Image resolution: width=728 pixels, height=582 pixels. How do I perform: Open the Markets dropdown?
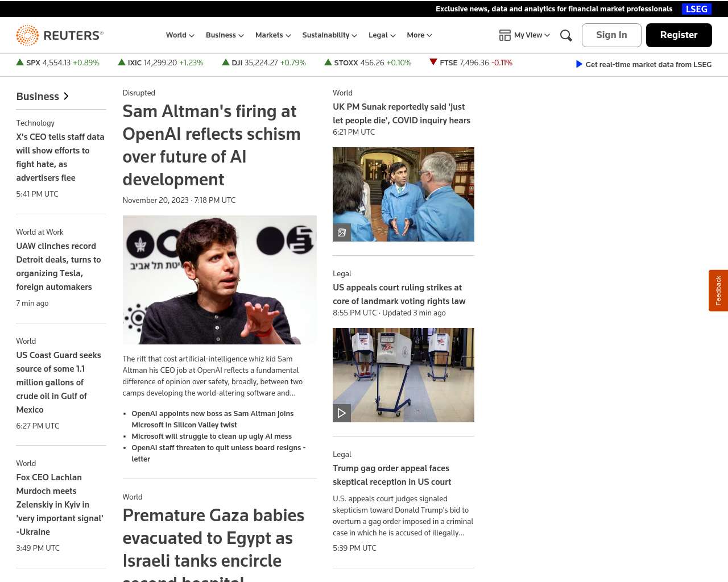pos(273,35)
